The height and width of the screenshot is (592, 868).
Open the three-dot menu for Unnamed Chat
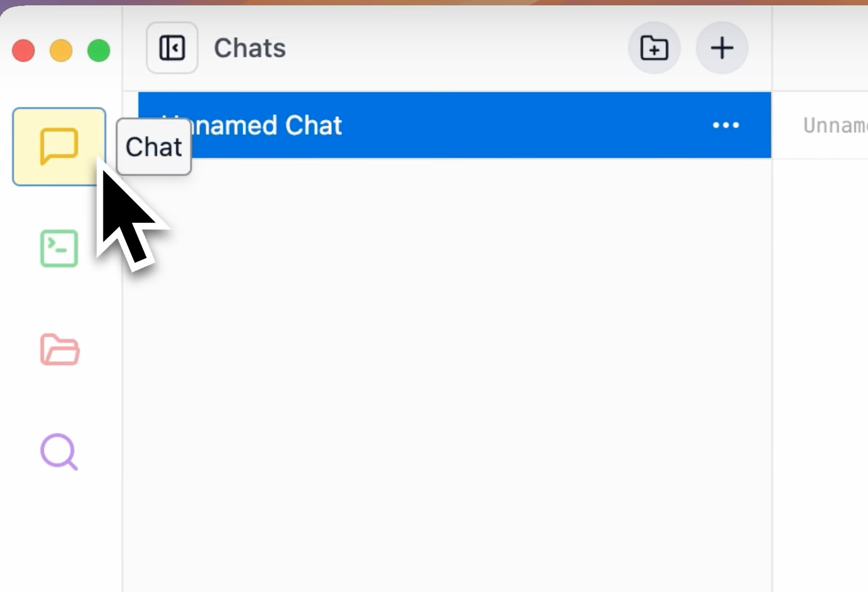[726, 125]
